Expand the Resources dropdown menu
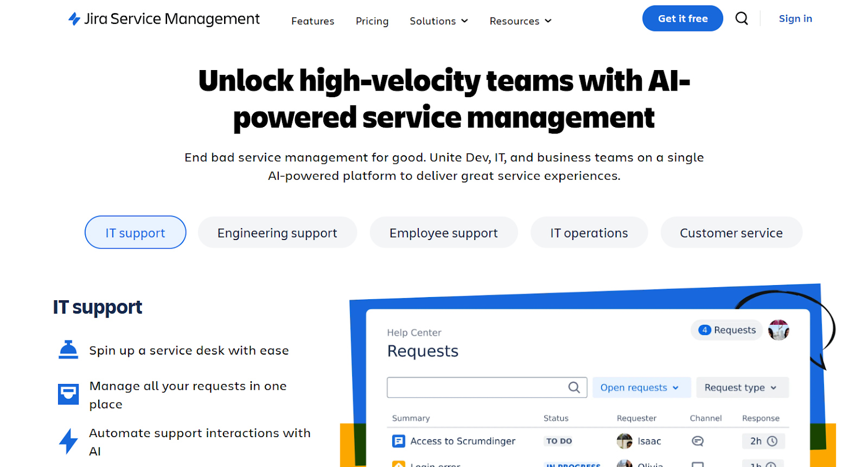This screenshot has height=467, width=868. coord(521,21)
